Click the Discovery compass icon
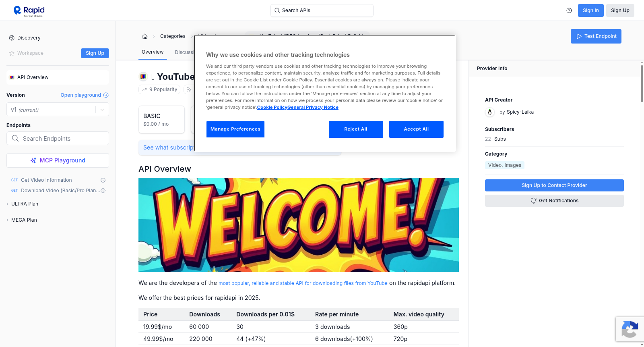Screen dimensions: 644x347 12,38
